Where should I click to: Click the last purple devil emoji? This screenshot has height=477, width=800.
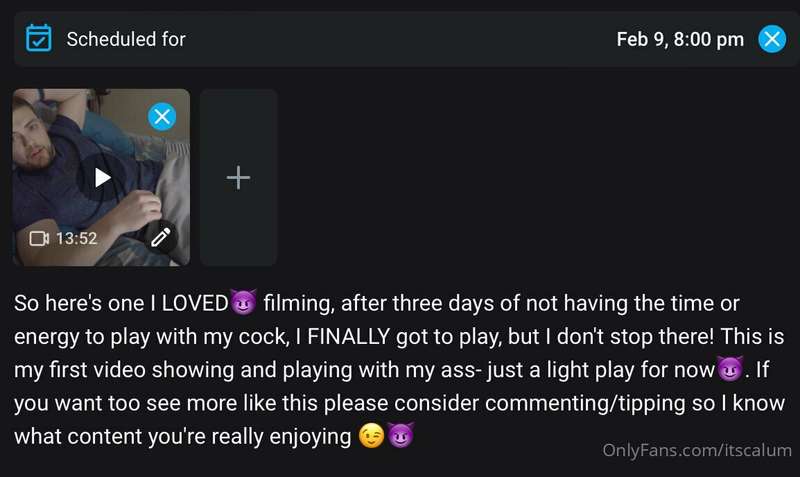[401, 435]
